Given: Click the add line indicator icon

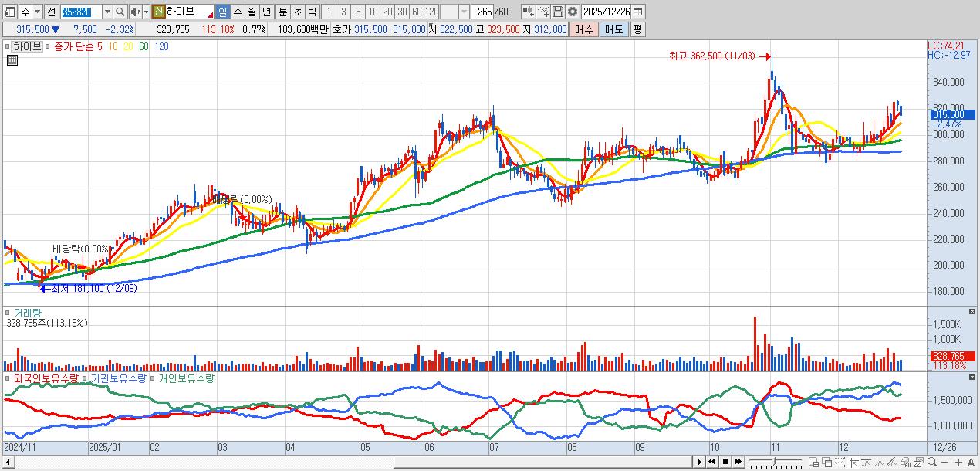Looking at the screenshot, I should coord(543,12).
